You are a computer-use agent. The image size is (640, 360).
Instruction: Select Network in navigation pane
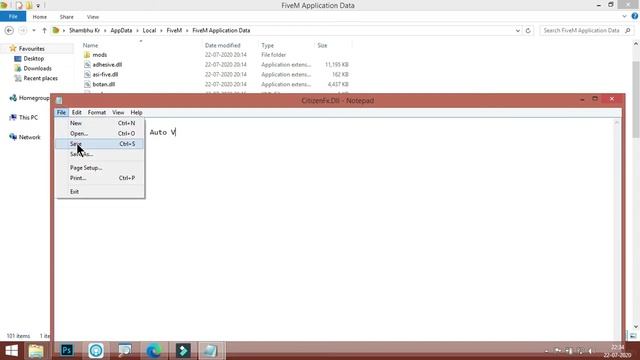(x=29, y=137)
